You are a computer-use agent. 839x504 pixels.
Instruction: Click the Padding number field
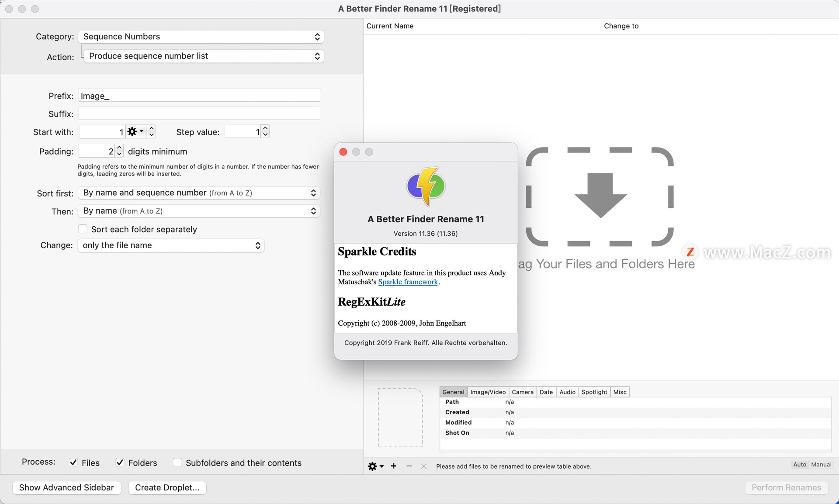coord(97,151)
